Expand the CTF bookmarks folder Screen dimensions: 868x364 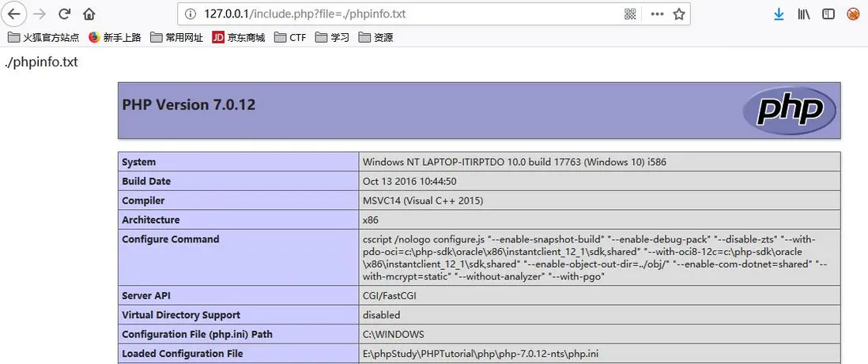click(290, 38)
